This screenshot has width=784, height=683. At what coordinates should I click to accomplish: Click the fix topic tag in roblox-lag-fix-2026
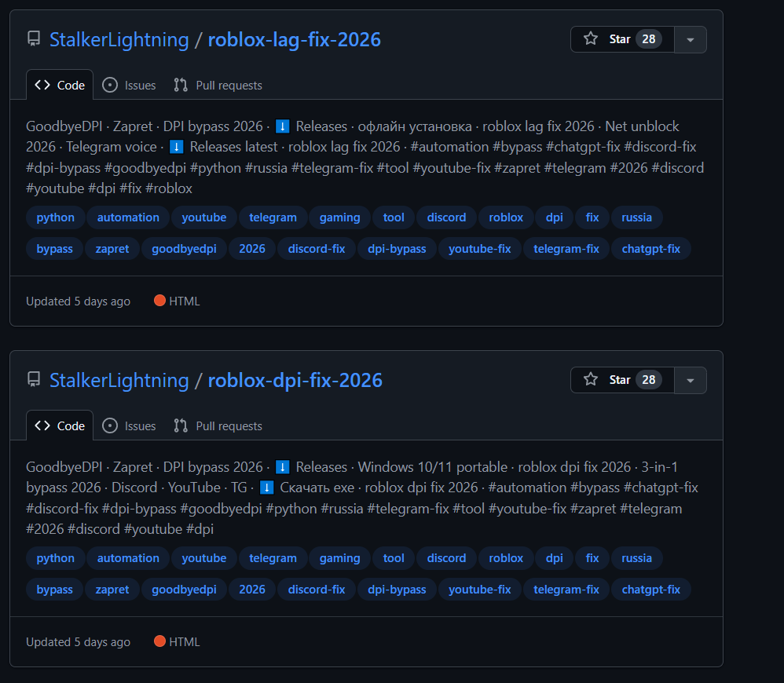click(x=592, y=217)
